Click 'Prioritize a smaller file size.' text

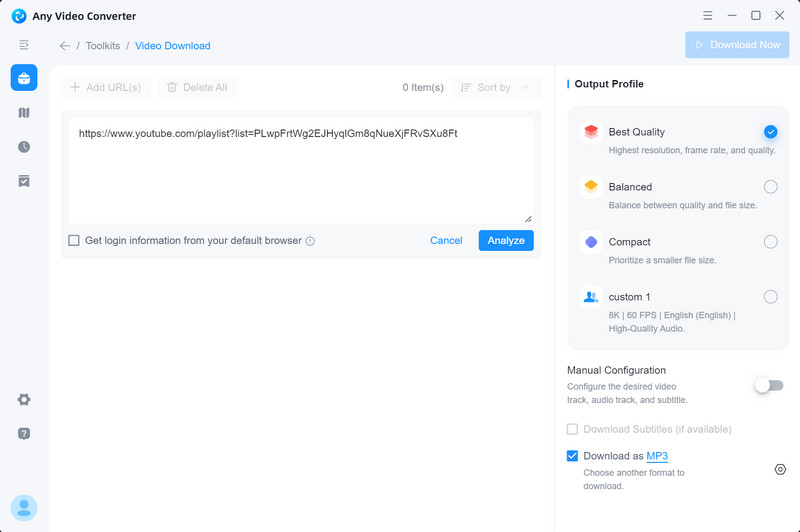pyautogui.click(x=662, y=260)
